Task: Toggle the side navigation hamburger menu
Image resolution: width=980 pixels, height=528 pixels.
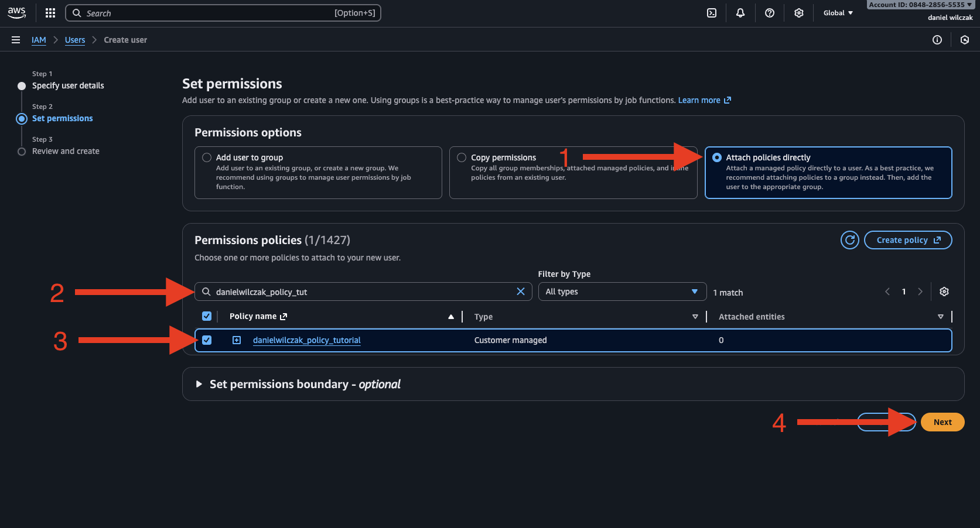Action: 16,40
